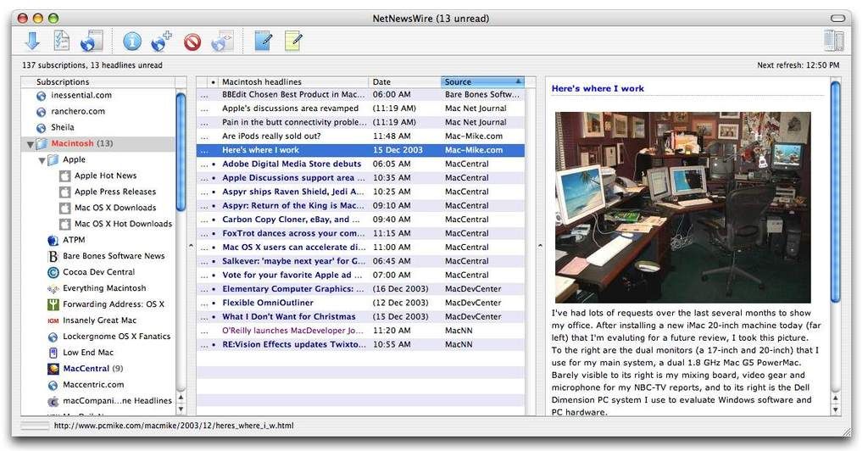Sort by Source column header
This screenshot has height=451, width=868.
click(x=482, y=82)
